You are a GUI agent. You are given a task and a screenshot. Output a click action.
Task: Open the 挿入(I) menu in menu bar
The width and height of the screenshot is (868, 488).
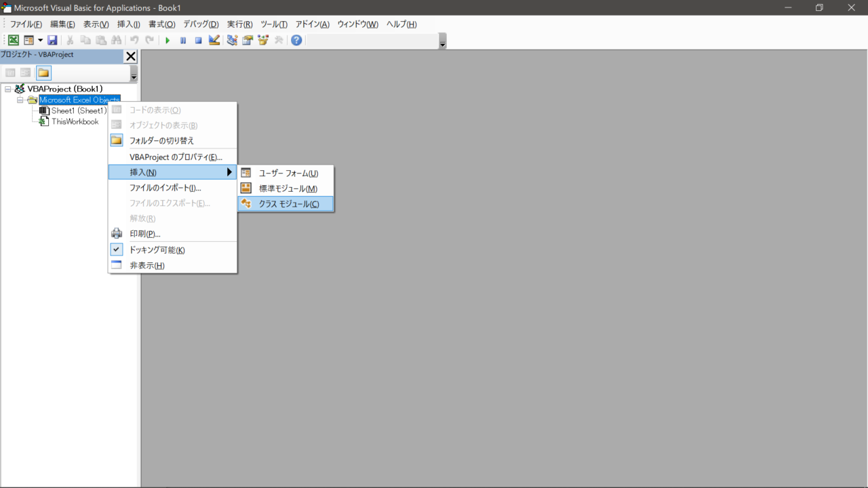pyautogui.click(x=129, y=24)
